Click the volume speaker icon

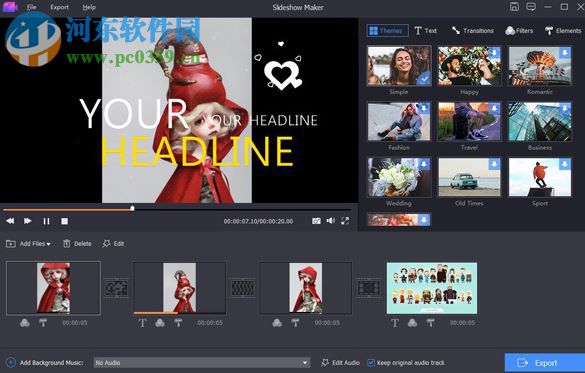coord(331,221)
